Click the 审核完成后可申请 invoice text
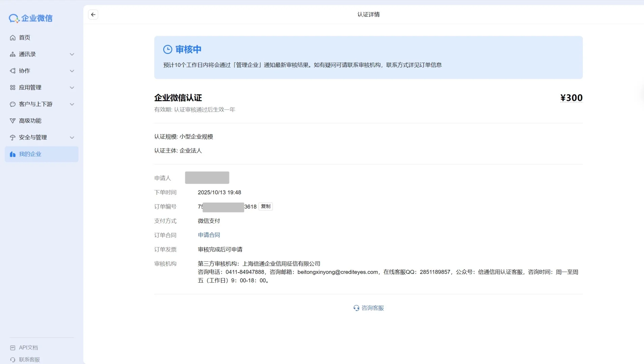The image size is (644, 364). 220,250
